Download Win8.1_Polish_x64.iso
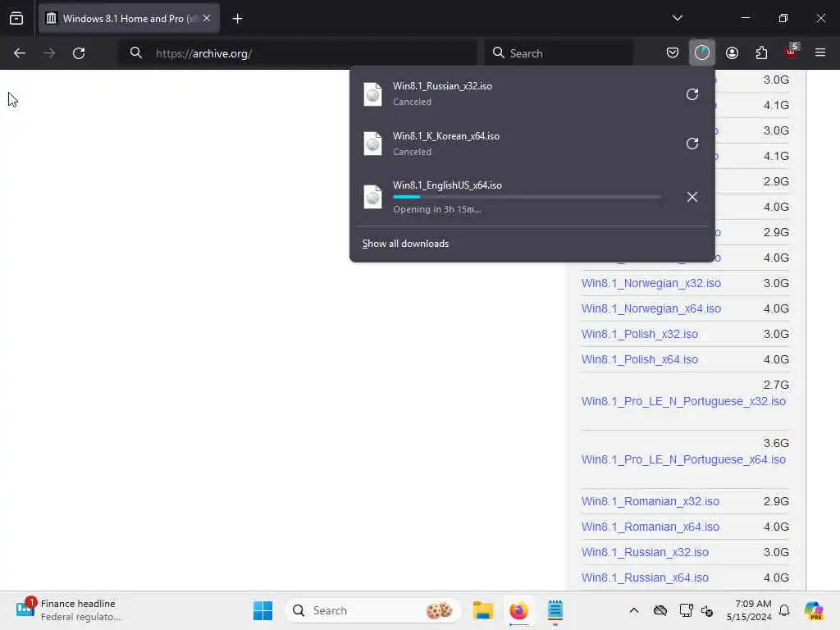The width and height of the screenshot is (840, 630). pos(640,359)
